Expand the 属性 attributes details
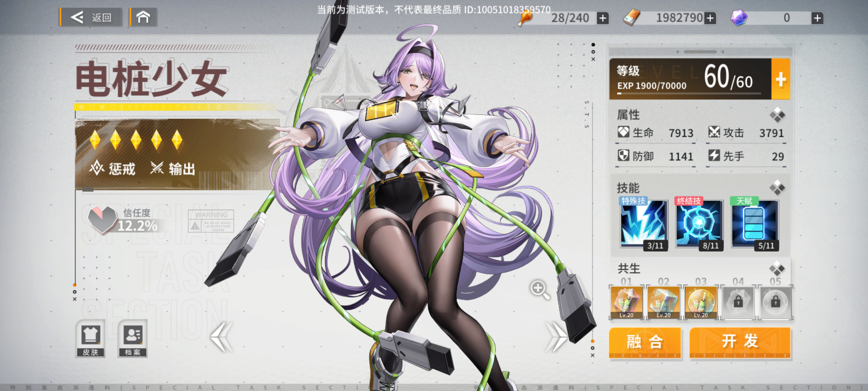Screen dimensions: 868x391 [x=777, y=115]
